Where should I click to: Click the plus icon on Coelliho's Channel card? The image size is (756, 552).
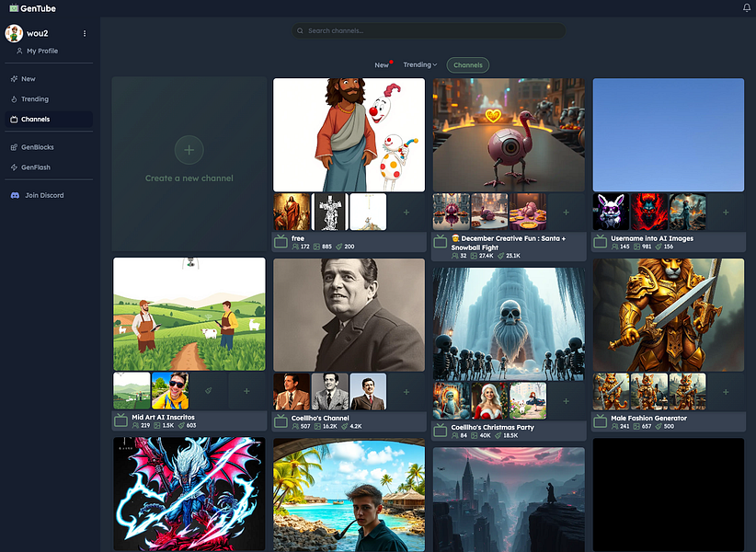point(407,392)
